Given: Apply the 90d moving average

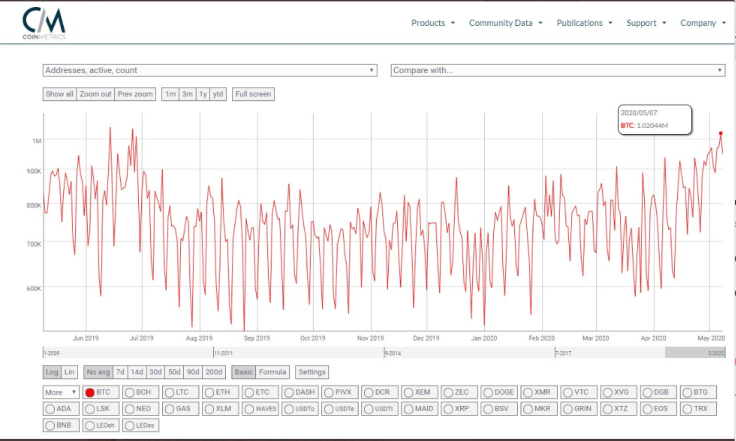Looking at the screenshot, I should (x=193, y=372).
